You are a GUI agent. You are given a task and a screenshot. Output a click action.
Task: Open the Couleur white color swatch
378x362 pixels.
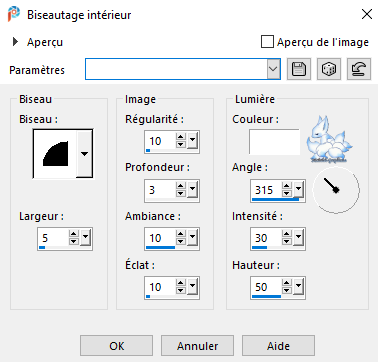(x=274, y=142)
